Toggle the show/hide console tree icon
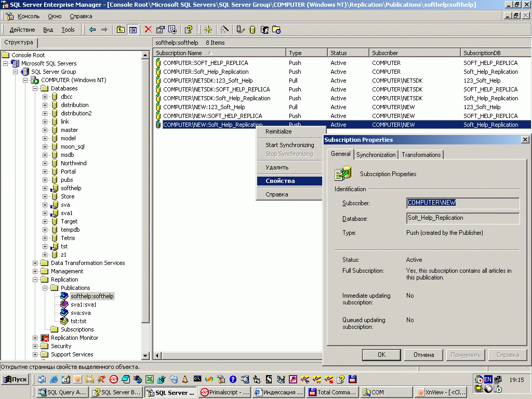Image resolution: width=532 pixels, height=399 pixels. [132, 30]
